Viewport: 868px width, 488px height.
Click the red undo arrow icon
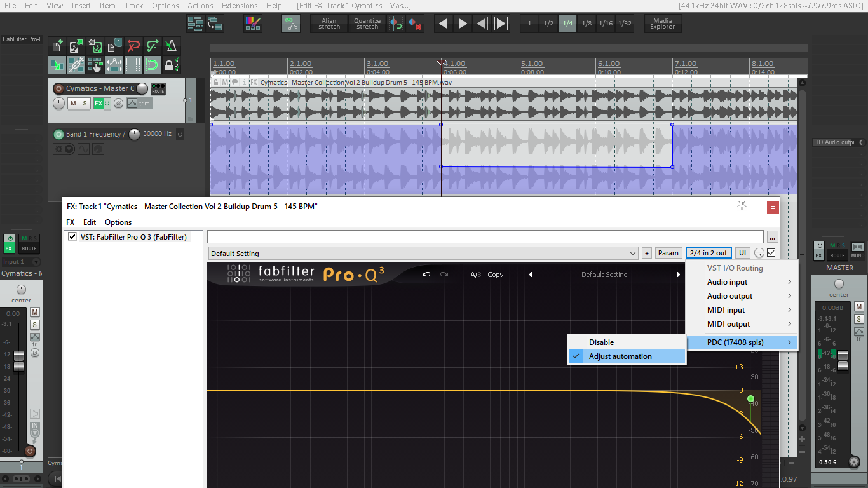(133, 46)
